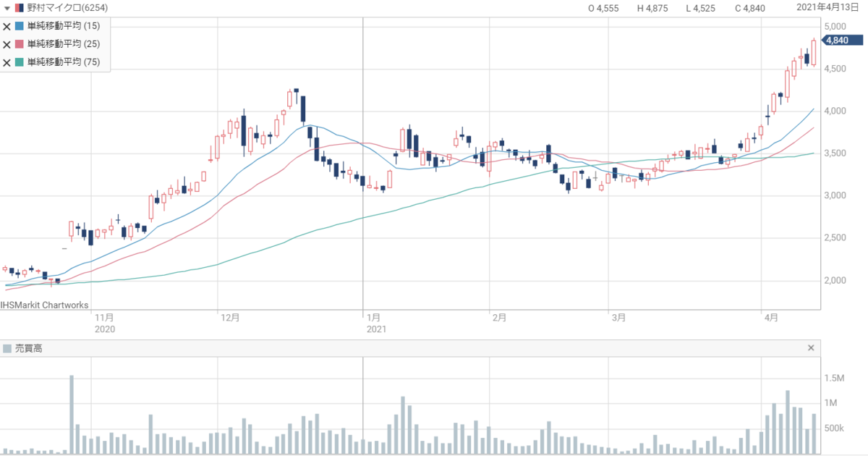Screen dimensions: 868x456
Task: Click the 4,500 price axis label
Action: click(837, 69)
